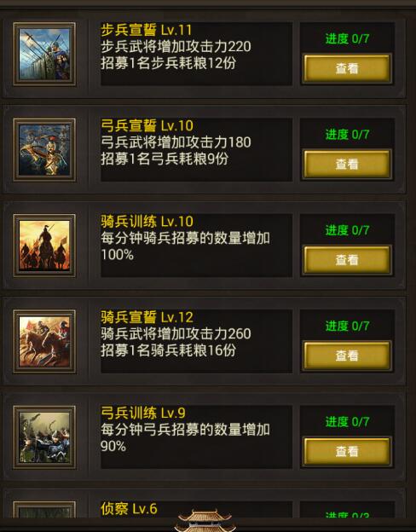Tap 进度 0/7 progress for 步兵宣誓

(347, 38)
